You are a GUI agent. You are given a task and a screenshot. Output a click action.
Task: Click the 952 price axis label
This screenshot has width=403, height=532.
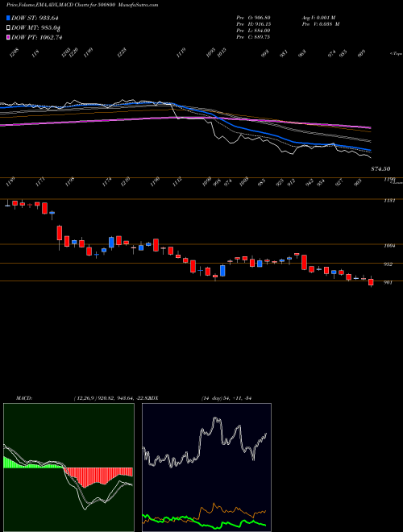[x=388, y=264]
